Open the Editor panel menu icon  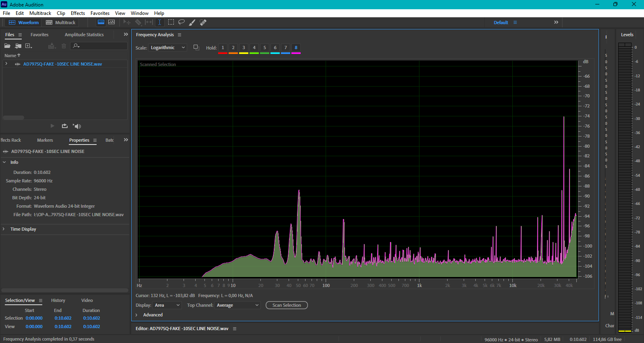235,329
